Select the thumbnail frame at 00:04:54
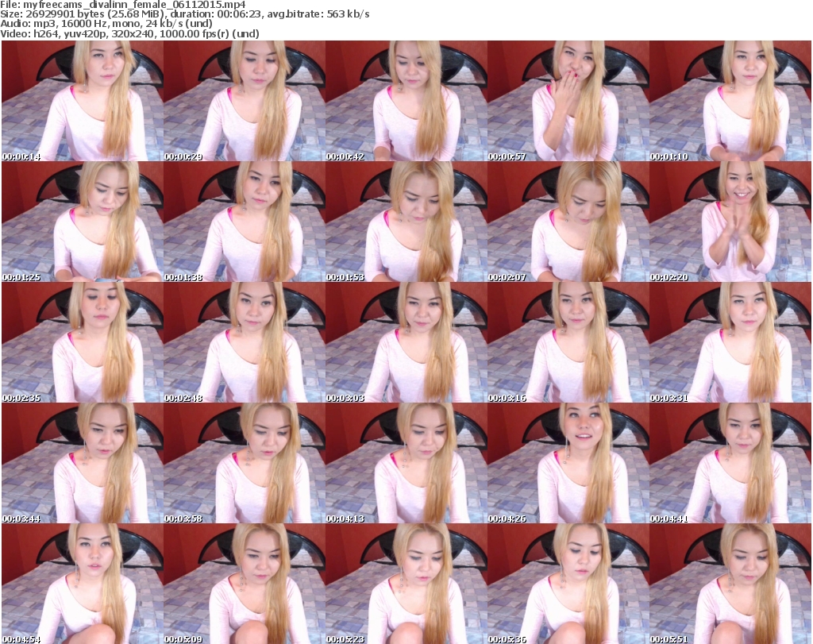813x644 pixels. click(83, 584)
